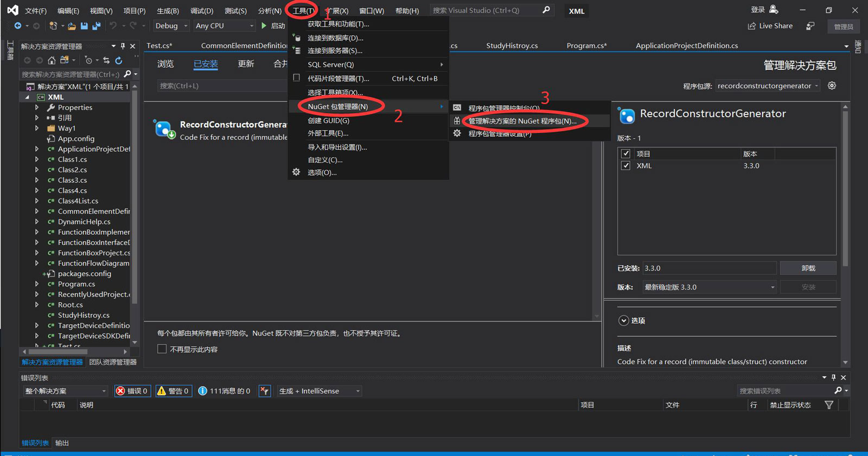Open the StudyHistroy.cs document tab

tap(512, 46)
